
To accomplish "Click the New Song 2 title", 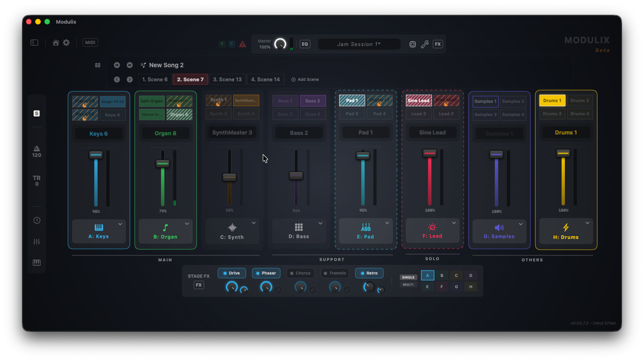I will [x=166, y=65].
